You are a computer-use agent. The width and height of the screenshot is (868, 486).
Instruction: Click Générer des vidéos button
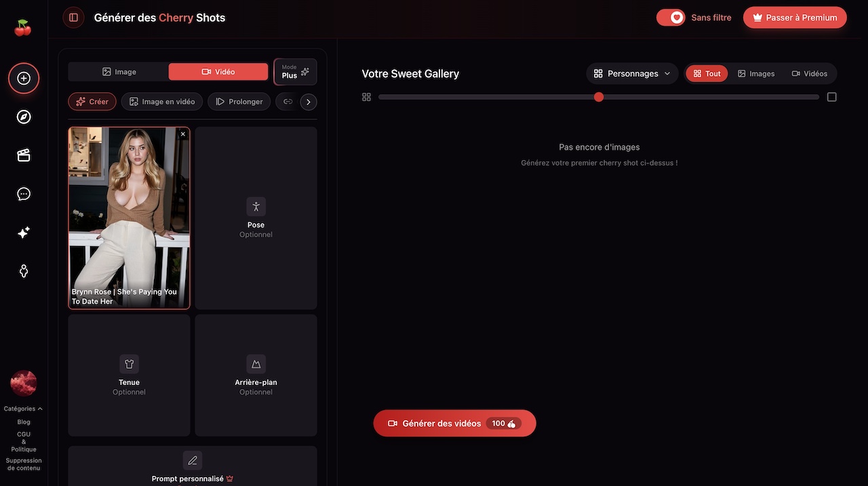(454, 424)
